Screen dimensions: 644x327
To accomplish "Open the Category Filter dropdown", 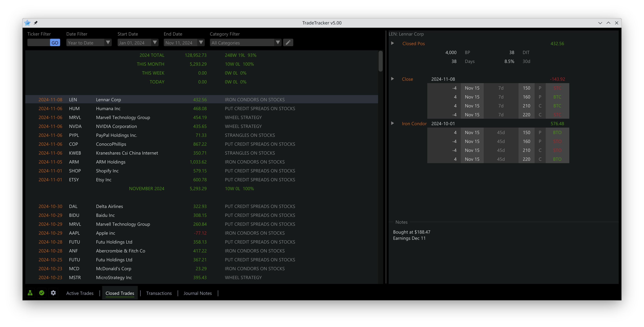I will [x=278, y=43].
